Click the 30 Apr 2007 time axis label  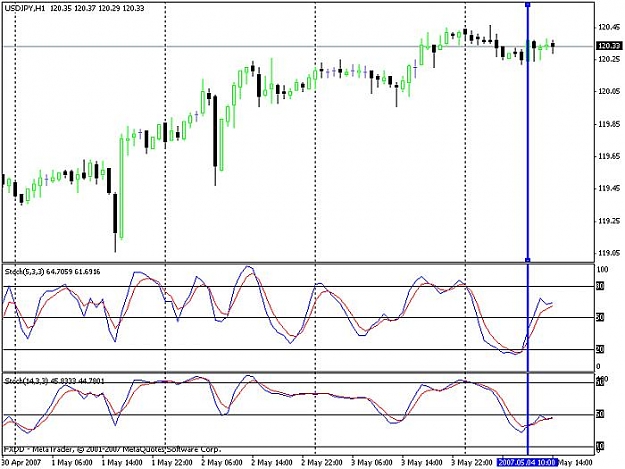pos(22,463)
